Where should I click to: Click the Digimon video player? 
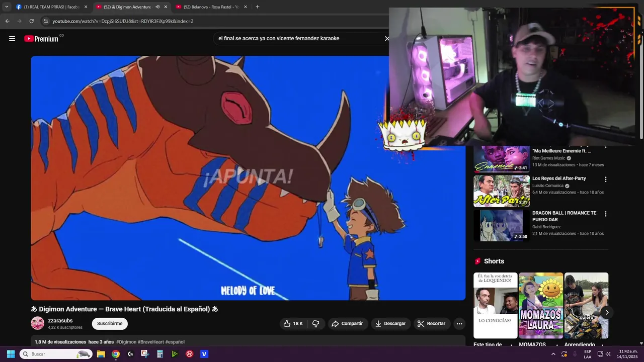click(x=248, y=178)
